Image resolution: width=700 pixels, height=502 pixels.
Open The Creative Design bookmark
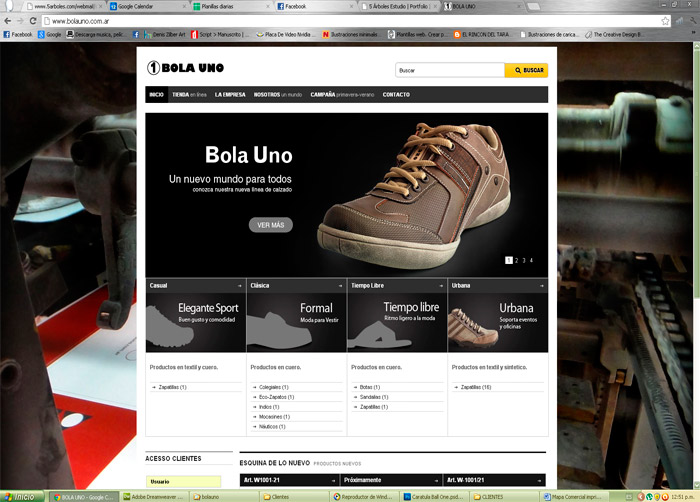pos(614,34)
